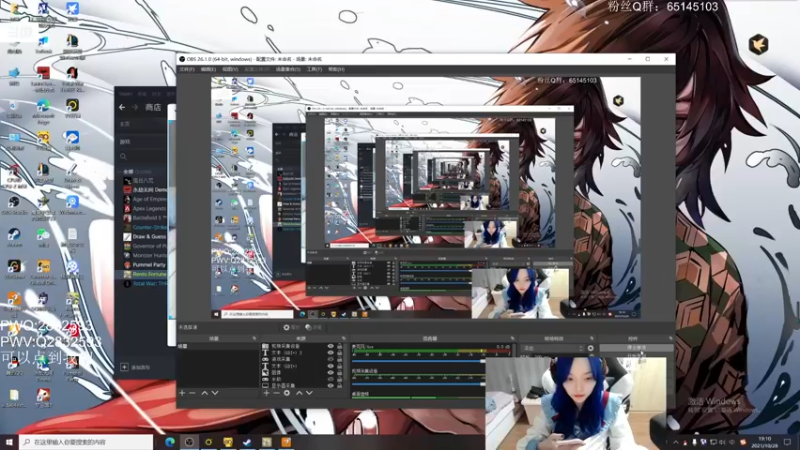
Task: Click the 停止推流 stop streaming button
Action: pyautogui.click(x=636, y=347)
